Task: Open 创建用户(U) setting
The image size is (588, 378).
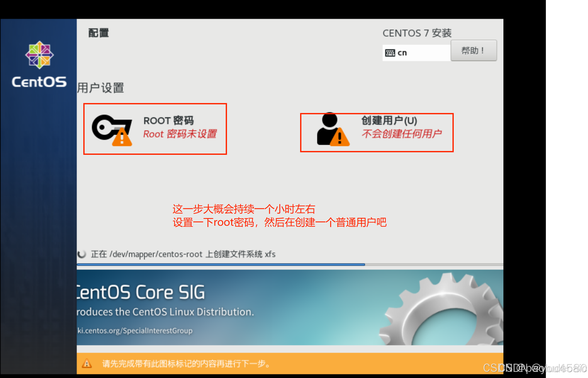Action: tap(389, 120)
